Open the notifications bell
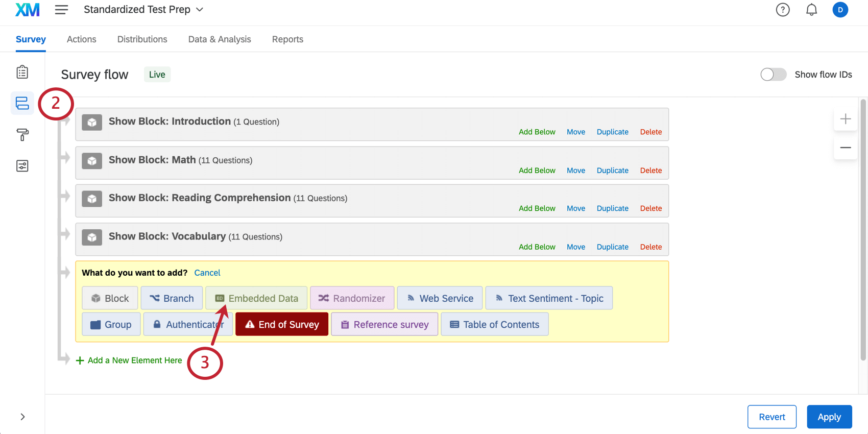 coord(811,10)
